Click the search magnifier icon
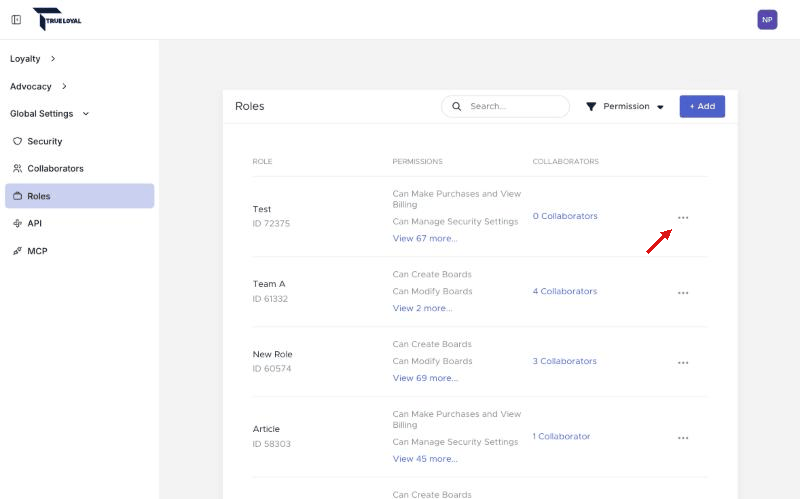800x499 pixels. click(x=457, y=106)
